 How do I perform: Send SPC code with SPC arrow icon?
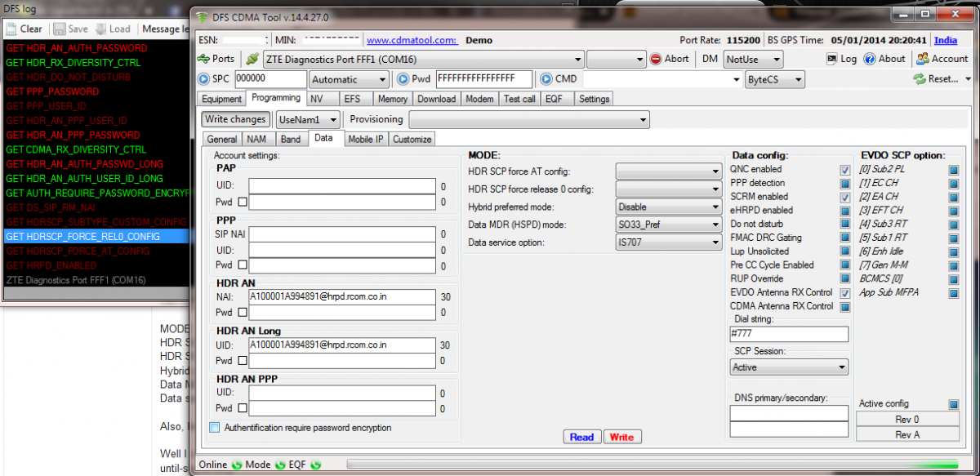click(204, 79)
